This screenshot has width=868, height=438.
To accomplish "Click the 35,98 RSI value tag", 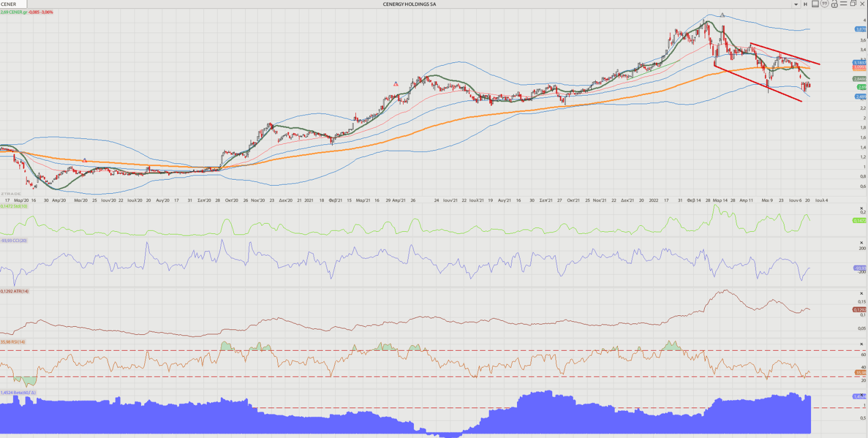I will coord(861,372).
